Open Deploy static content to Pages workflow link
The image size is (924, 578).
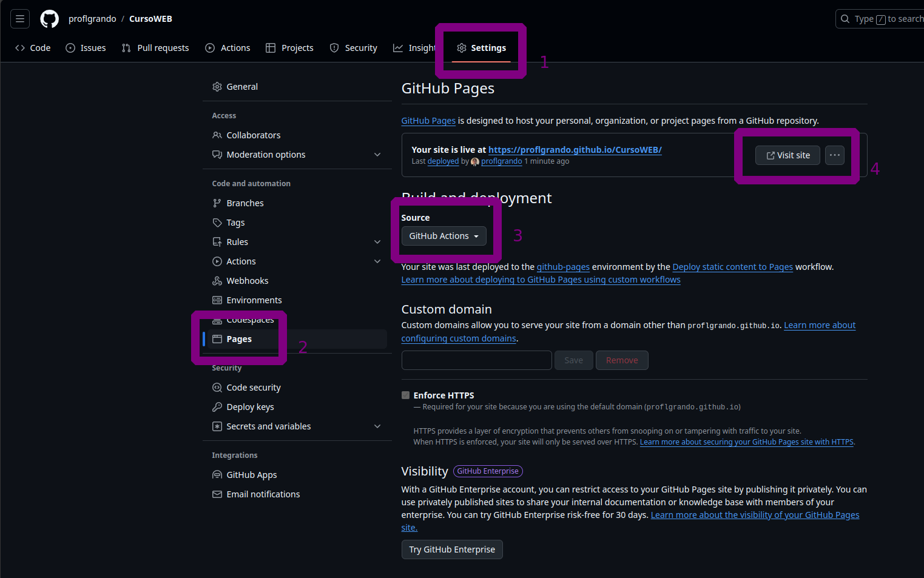pyautogui.click(x=732, y=267)
